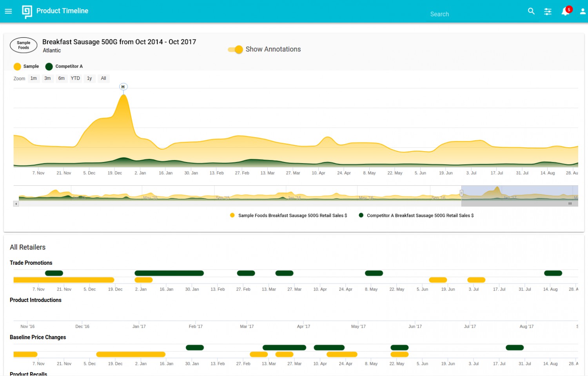Toggle the Show Annotations switch
588x376 pixels.
tap(236, 50)
